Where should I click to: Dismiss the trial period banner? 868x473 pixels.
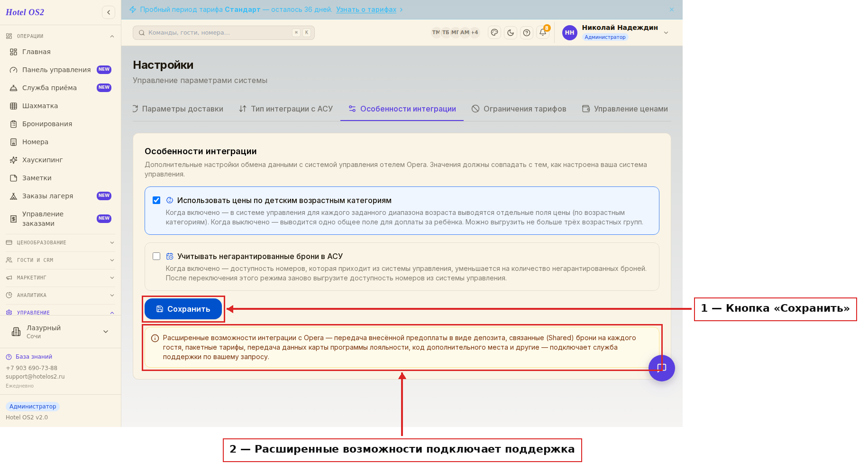coord(672,9)
